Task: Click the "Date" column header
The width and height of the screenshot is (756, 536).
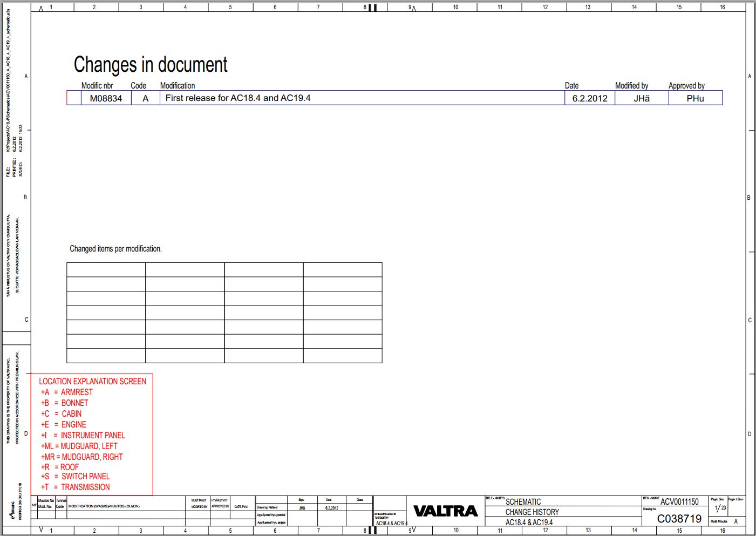Action: (571, 85)
